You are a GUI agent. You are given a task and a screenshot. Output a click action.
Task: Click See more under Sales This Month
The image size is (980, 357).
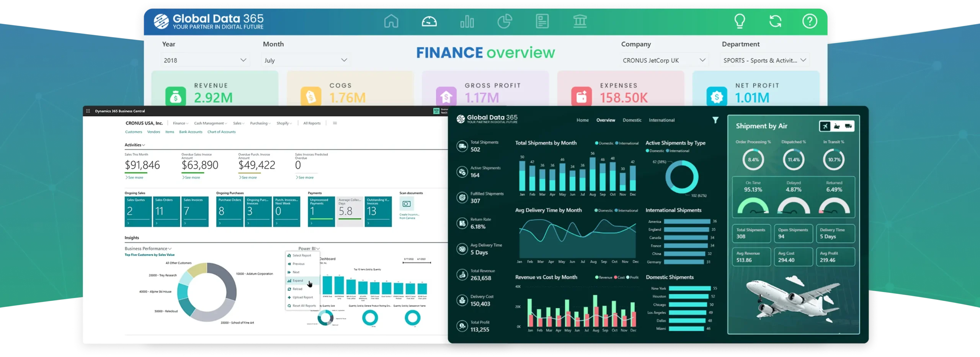click(136, 178)
